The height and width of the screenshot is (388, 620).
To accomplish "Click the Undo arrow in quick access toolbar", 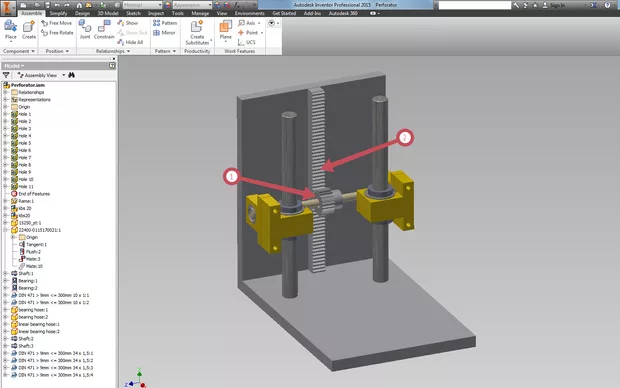I will pos(57,5).
